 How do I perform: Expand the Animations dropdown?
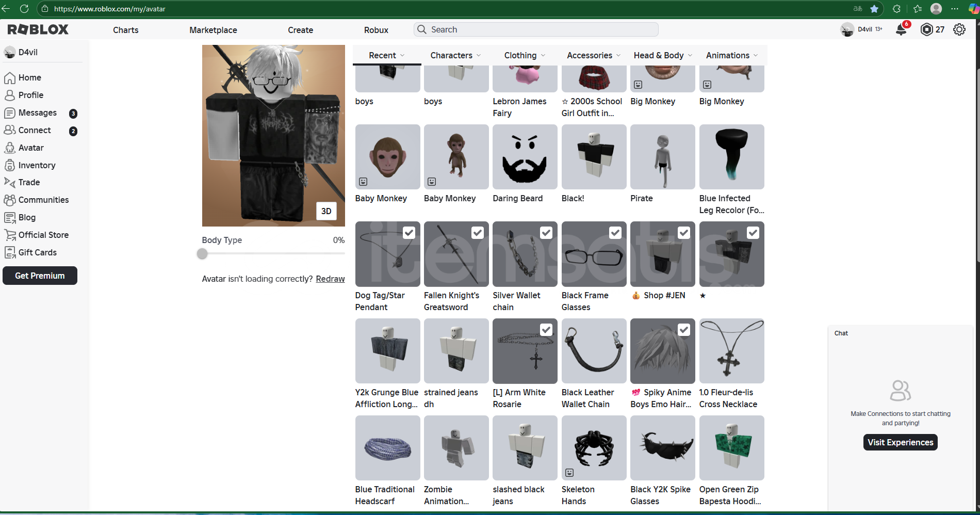point(731,55)
